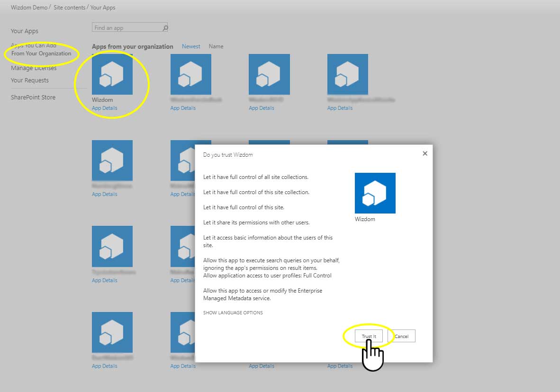Select the first-column app tile in the bottom row

tap(112, 332)
